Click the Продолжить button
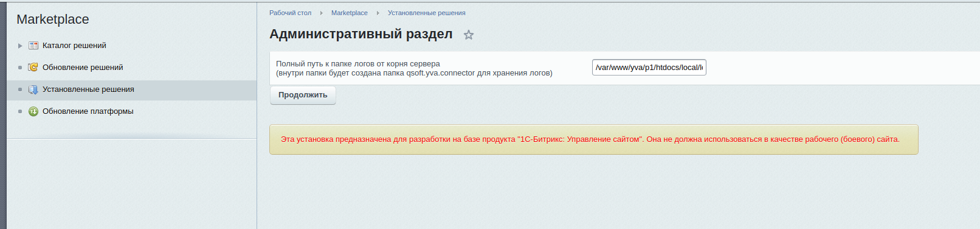The width and height of the screenshot is (980, 229). point(303,95)
